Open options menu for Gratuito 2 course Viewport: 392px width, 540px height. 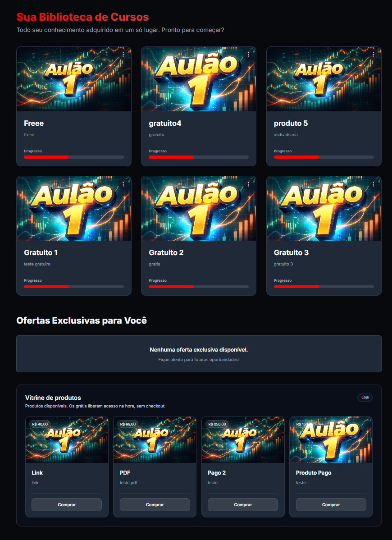(x=248, y=184)
